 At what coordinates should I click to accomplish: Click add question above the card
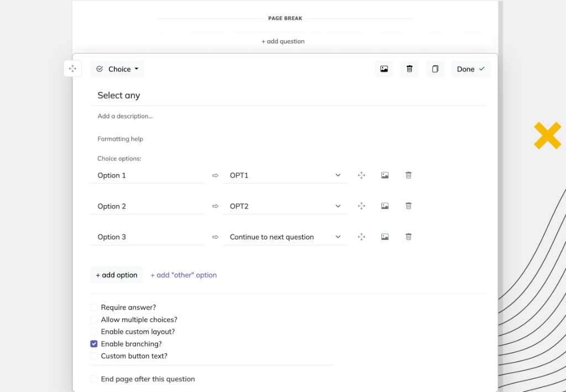tap(283, 41)
